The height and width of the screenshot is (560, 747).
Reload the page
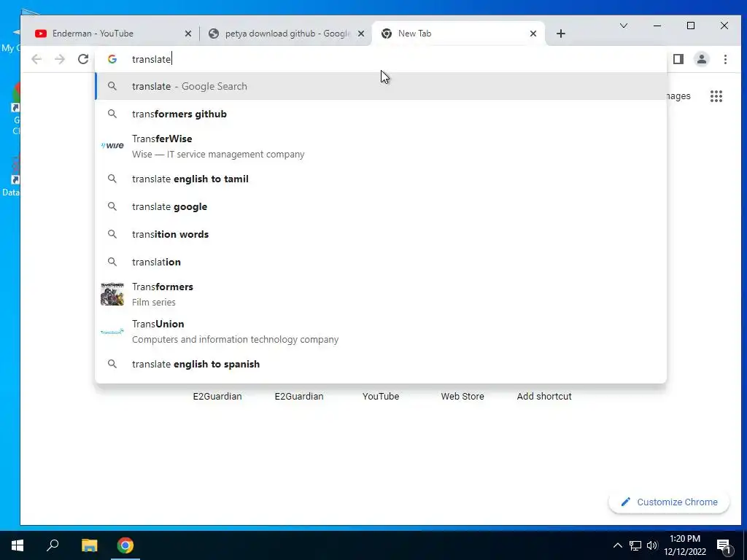pos(83,59)
